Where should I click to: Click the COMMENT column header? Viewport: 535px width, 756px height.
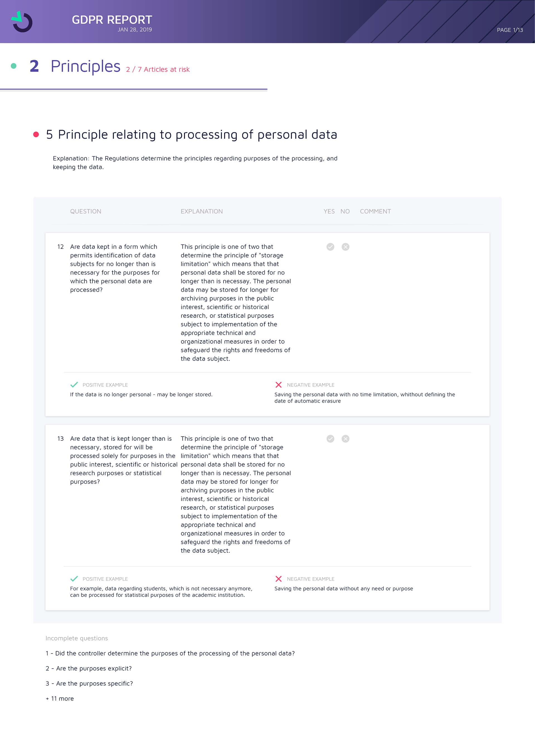pyautogui.click(x=375, y=211)
